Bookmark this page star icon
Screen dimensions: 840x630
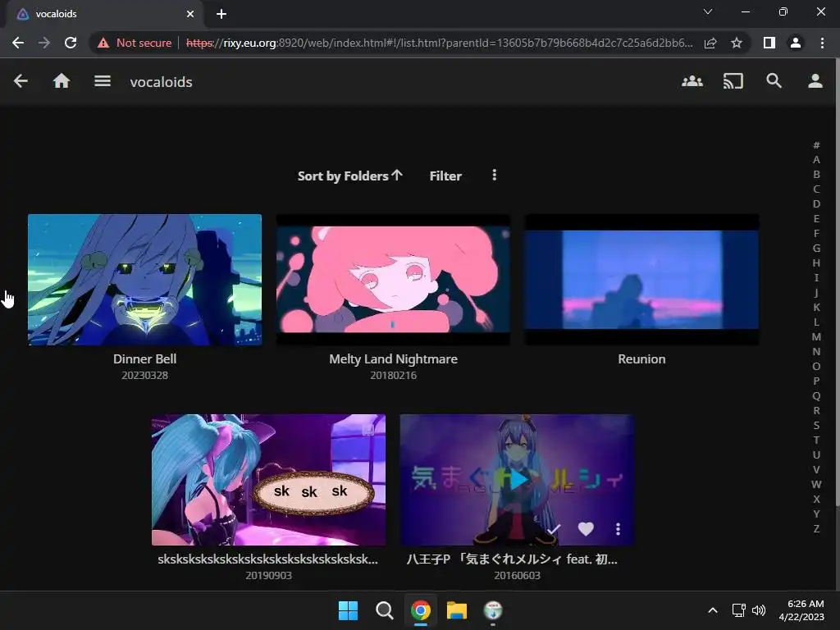[x=737, y=43]
